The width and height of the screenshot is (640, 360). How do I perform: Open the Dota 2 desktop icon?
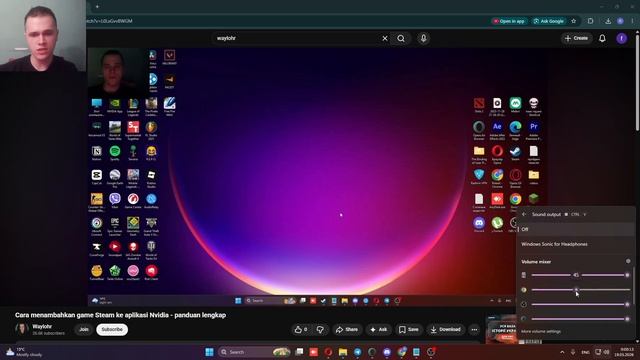pyautogui.click(x=479, y=105)
